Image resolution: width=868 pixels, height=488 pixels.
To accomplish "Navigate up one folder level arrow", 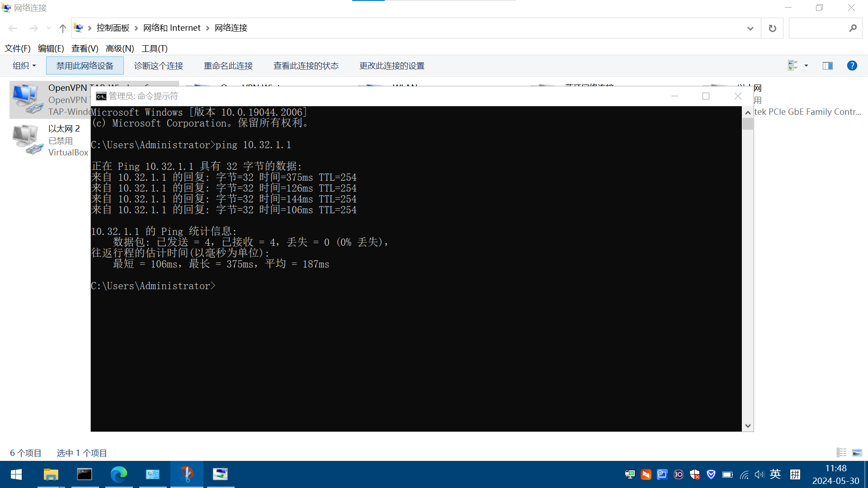I will pos(62,28).
